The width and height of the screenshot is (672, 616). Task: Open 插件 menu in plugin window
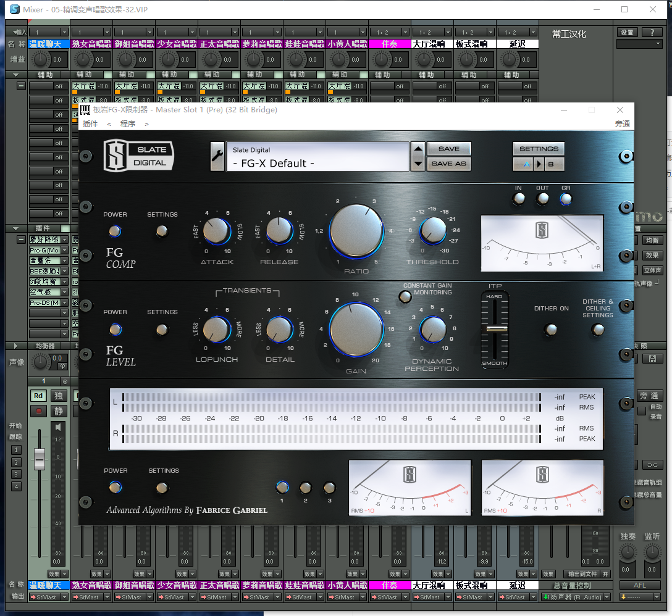pyautogui.click(x=90, y=124)
